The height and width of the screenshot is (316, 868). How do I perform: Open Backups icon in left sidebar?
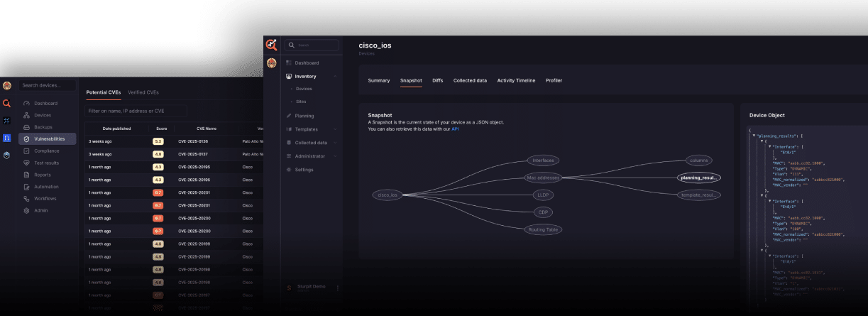27,127
